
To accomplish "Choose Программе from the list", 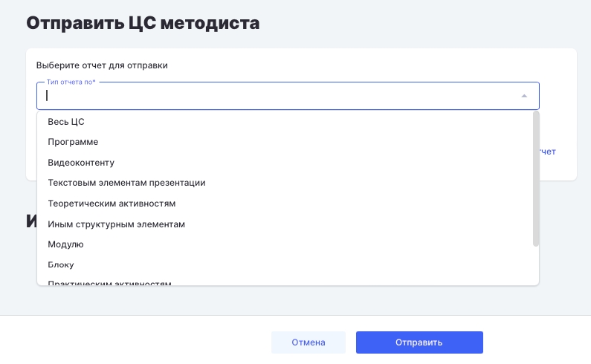I will pyautogui.click(x=73, y=141).
